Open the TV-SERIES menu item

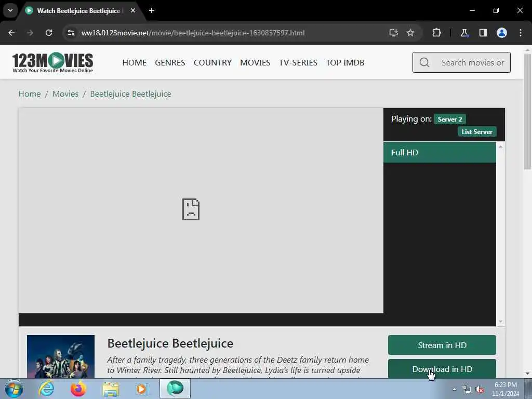(x=298, y=62)
